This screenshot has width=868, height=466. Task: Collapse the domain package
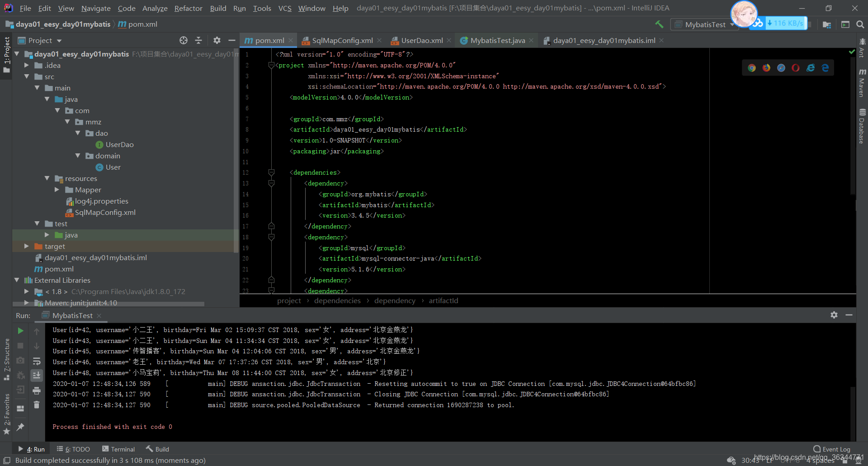(x=78, y=156)
